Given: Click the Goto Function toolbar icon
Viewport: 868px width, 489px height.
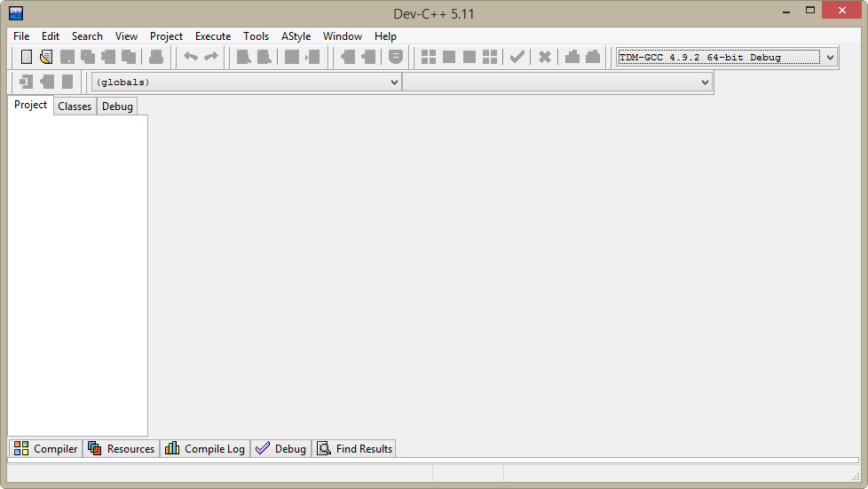Looking at the screenshot, I should (x=292, y=57).
